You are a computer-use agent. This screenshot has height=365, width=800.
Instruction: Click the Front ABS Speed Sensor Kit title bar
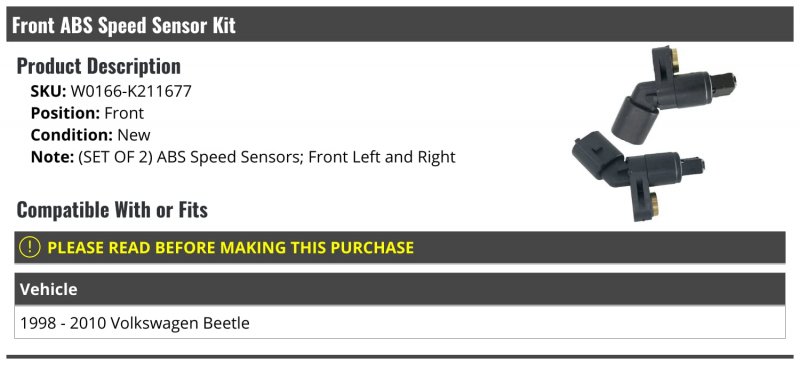400,24
